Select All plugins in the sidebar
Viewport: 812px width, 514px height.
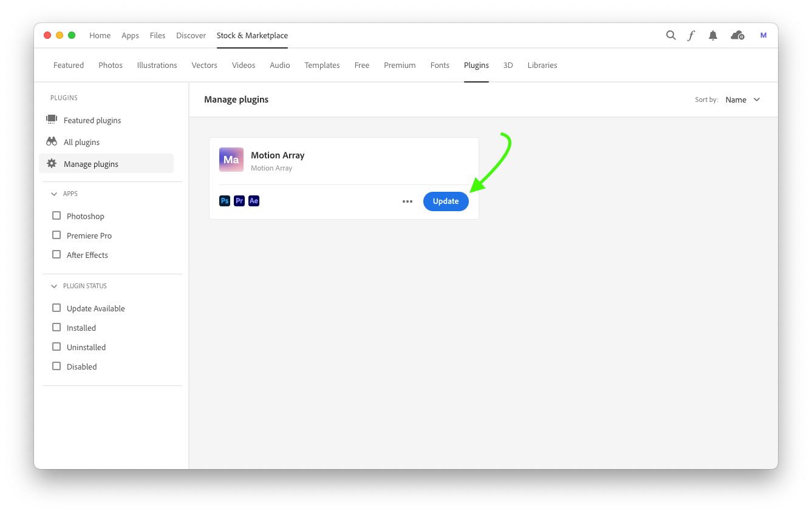point(80,141)
